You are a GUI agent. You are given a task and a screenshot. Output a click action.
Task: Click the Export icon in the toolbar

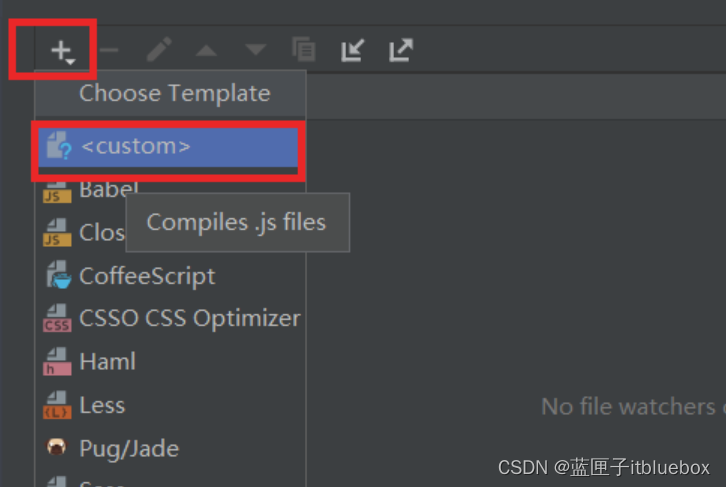point(401,50)
